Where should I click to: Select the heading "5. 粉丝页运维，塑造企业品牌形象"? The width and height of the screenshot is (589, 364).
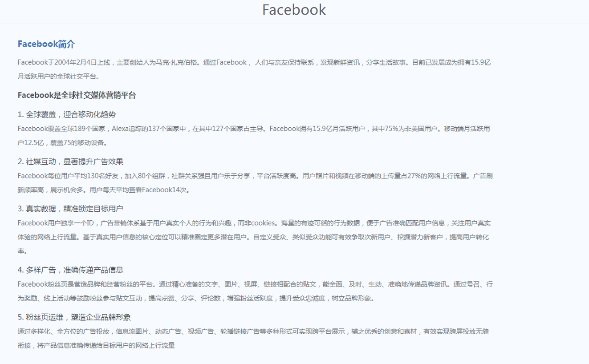coord(74,317)
